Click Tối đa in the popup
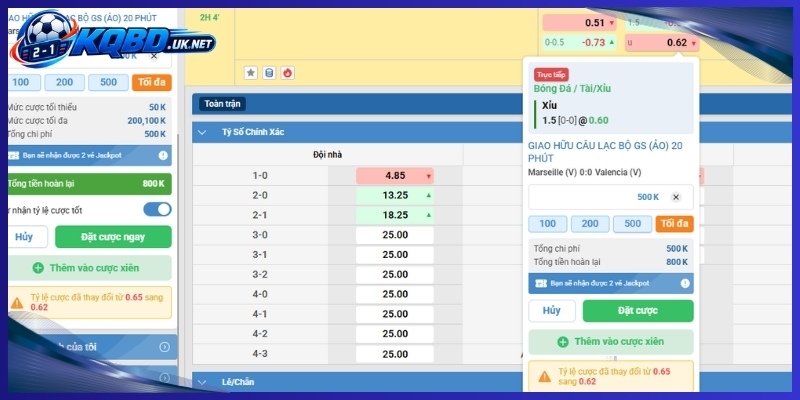This screenshot has height=400, width=800. pos(674,223)
